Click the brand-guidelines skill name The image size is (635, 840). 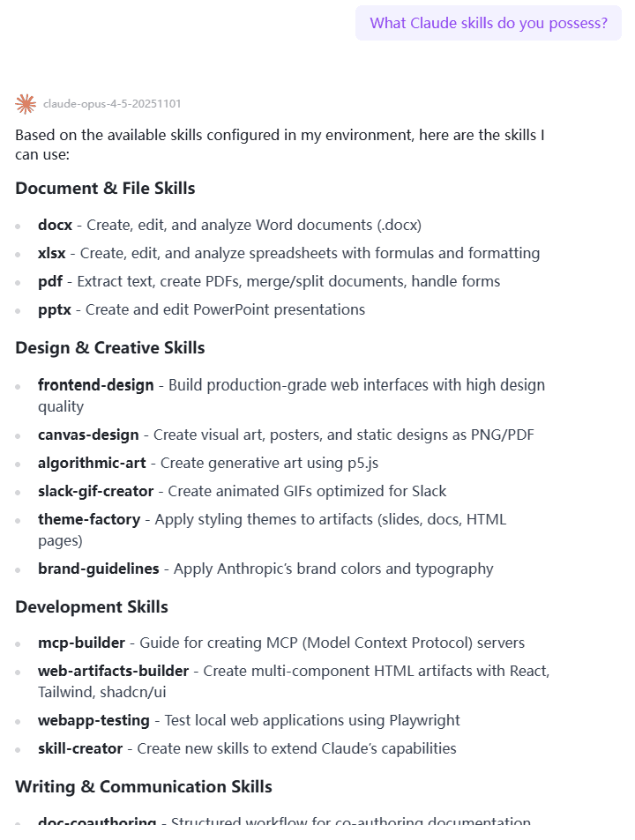coord(98,569)
